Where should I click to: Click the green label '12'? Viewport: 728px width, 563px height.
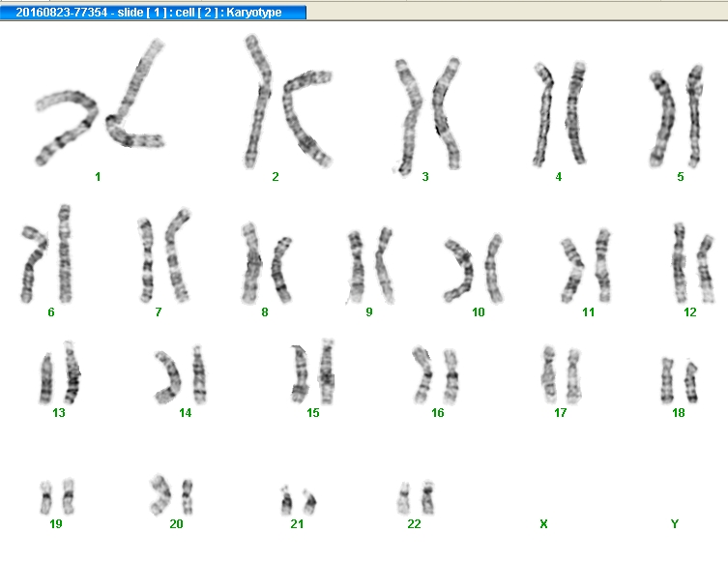click(690, 312)
